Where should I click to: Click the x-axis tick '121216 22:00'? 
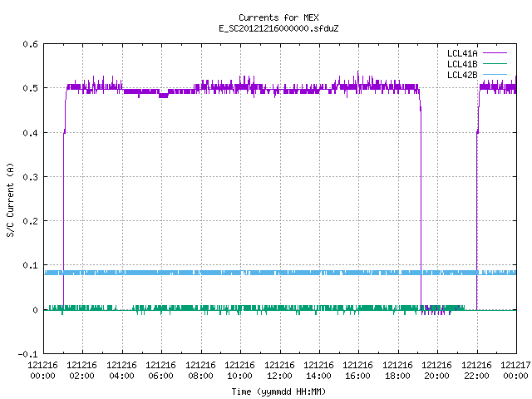476,371
